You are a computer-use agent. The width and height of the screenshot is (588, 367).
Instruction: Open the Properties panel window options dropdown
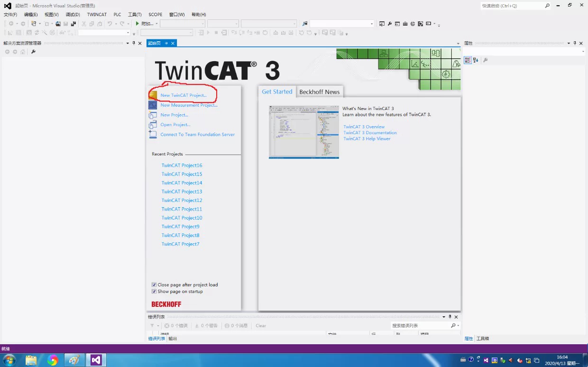tap(569, 43)
